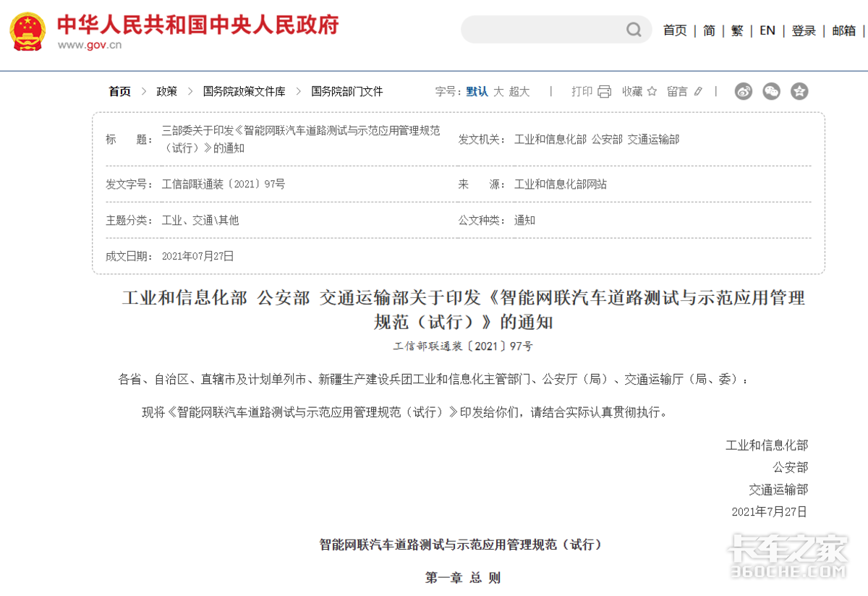The height and width of the screenshot is (596, 868).
Task: Open 首页 in the top navigation
Action: click(675, 30)
